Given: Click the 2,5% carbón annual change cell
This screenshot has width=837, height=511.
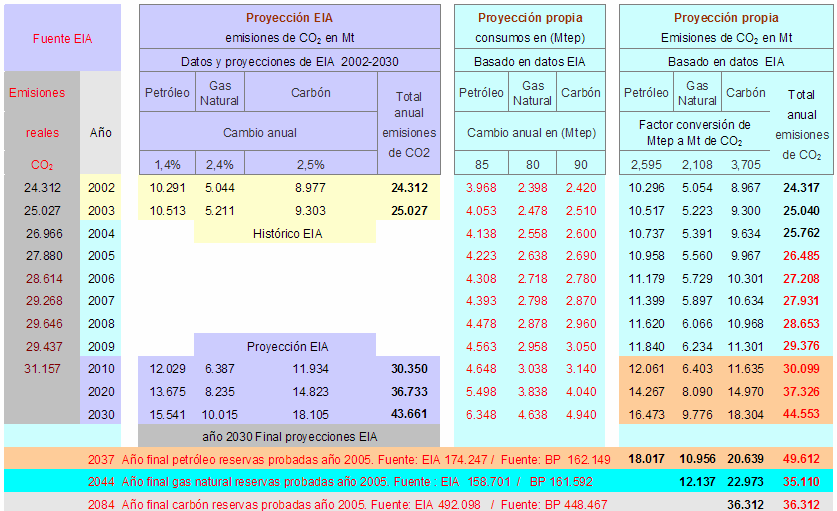Looking at the screenshot, I should pyautogui.click(x=310, y=164).
